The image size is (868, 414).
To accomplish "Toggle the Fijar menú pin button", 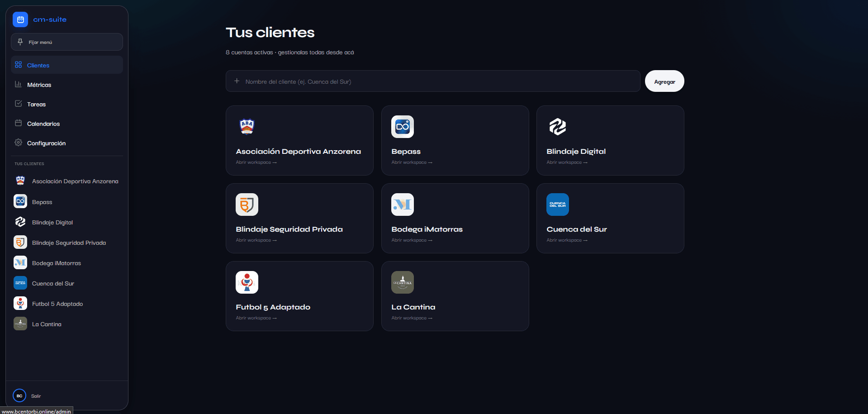I will click(67, 42).
